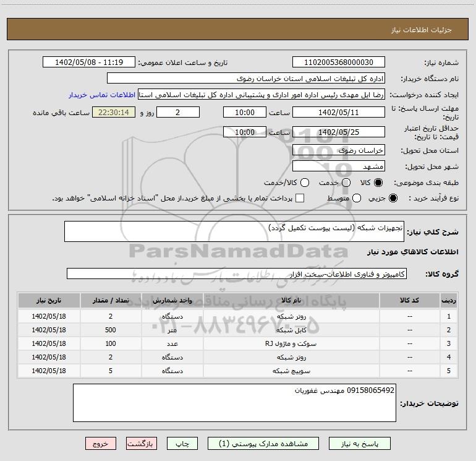Viewport: 476px width, 461px height.
Task: Select the خدمت radio button
Action: (x=346, y=183)
